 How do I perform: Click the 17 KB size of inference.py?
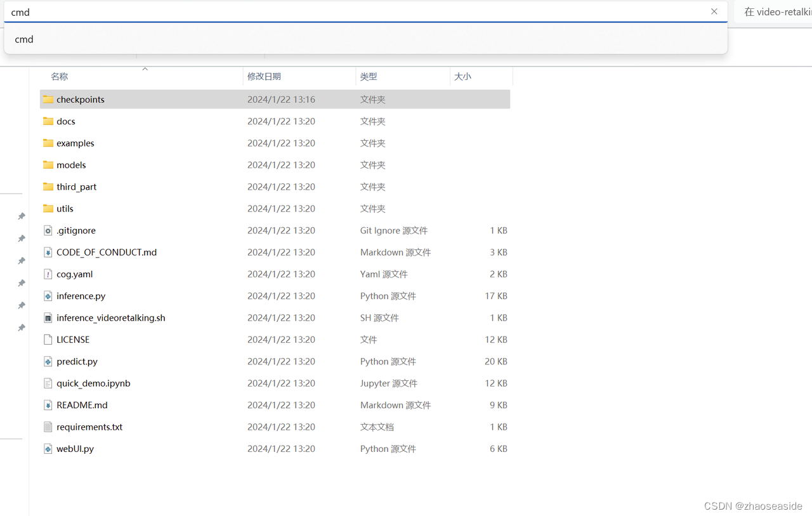point(496,296)
